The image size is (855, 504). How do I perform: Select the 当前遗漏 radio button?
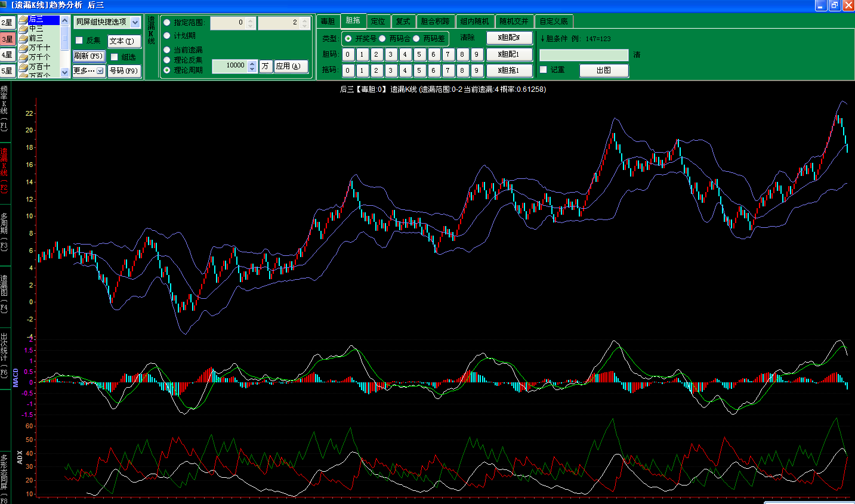pos(167,50)
